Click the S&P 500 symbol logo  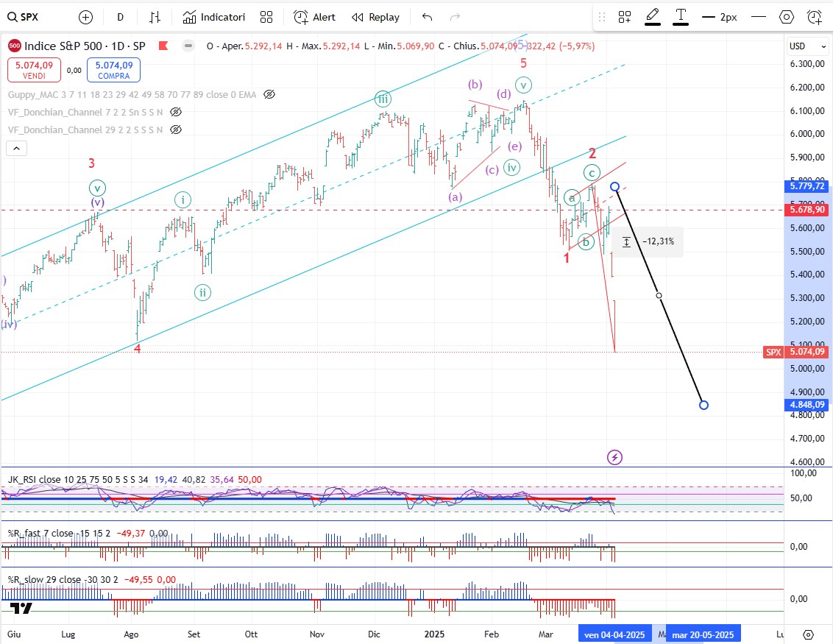[14, 46]
